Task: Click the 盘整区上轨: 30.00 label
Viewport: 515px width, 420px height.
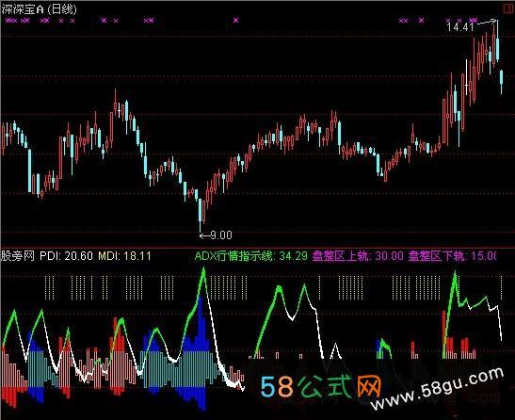Action: pyautogui.click(x=358, y=256)
